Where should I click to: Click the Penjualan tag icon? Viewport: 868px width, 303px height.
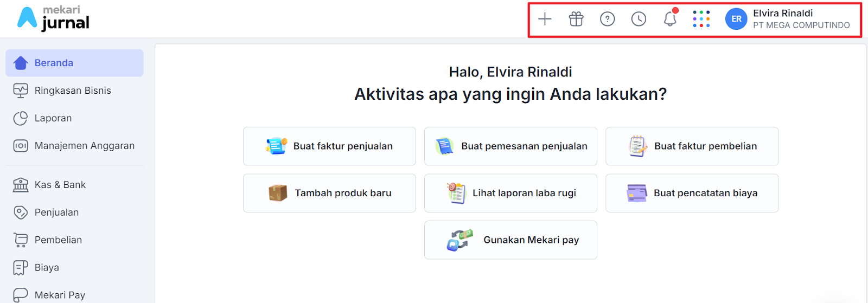[21, 212]
